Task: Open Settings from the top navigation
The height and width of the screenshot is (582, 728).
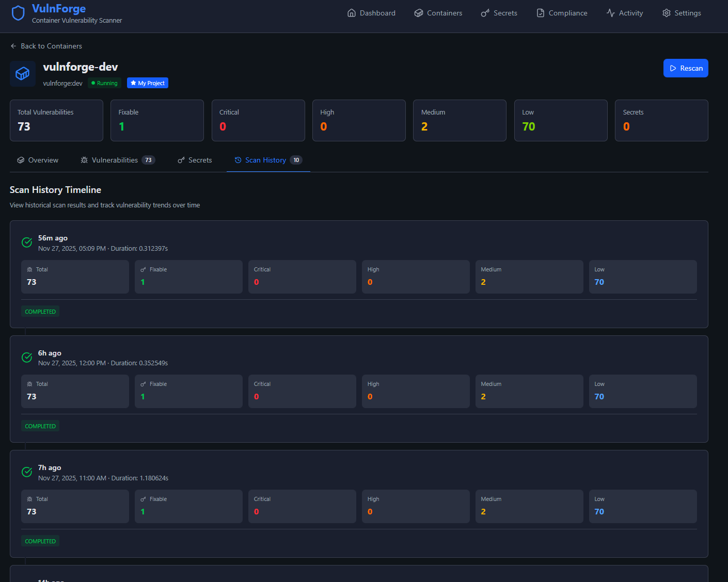Action: click(x=682, y=13)
